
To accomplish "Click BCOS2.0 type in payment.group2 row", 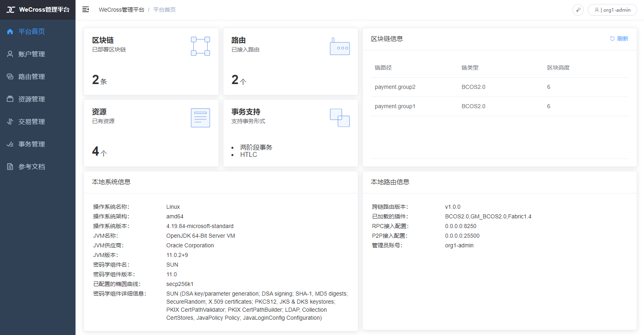I will click(x=473, y=87).
